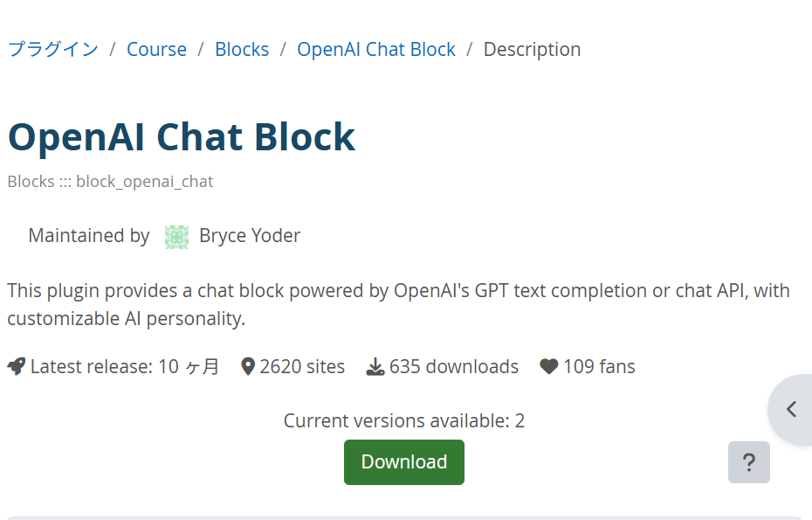Viewport: 812px width, 520px height.
Task: Expand the side drawer chevron arrow
Action: click(791, 409)
